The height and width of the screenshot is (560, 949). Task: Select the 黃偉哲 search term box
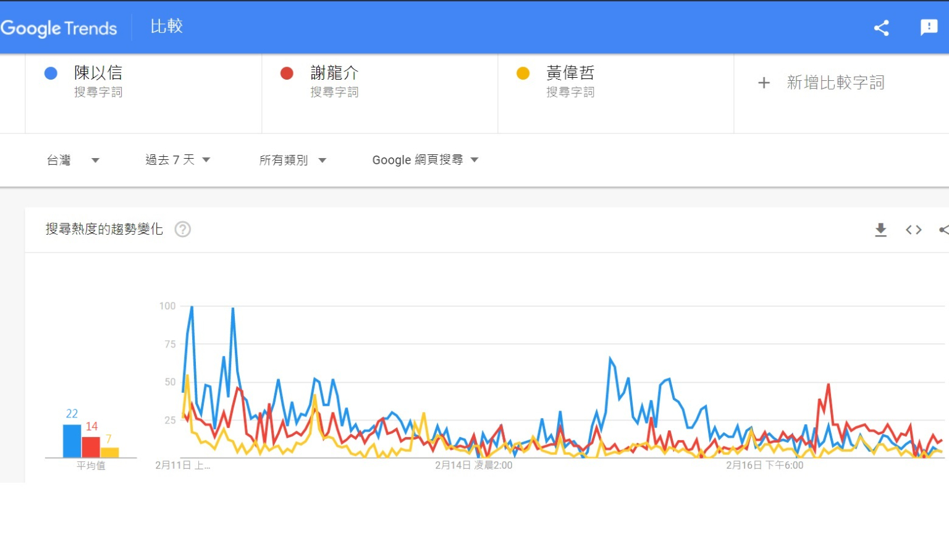click(x=570, y=73)
